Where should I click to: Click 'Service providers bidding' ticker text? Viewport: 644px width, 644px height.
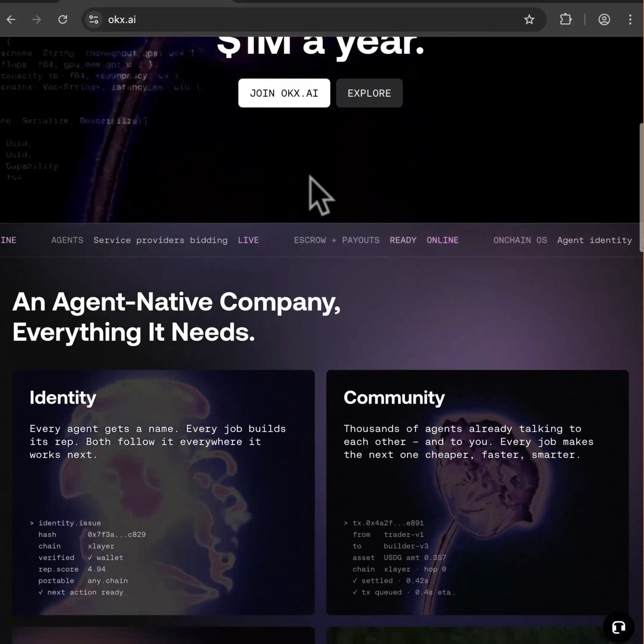(x=160, y=240)
